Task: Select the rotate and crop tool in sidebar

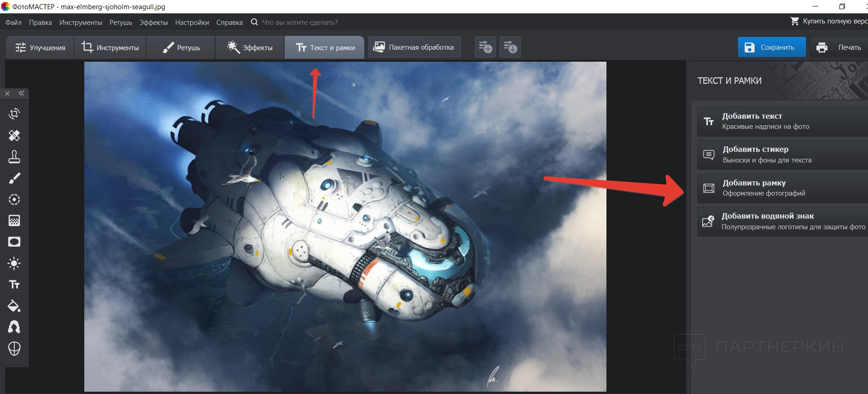Action: (x=14, y=114)
